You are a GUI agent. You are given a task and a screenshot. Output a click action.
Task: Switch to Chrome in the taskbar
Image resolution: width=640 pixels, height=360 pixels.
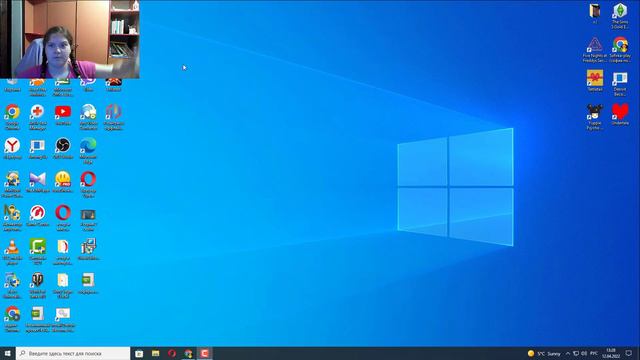(188, 353)
